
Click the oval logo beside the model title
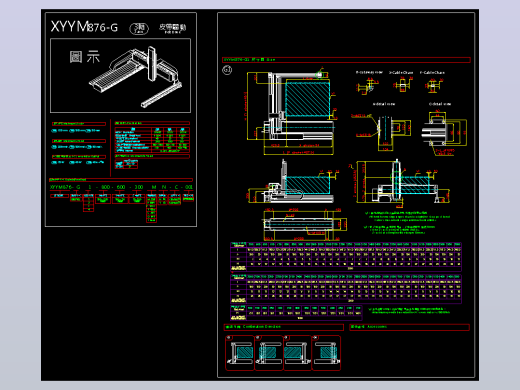tap(139, 28)
